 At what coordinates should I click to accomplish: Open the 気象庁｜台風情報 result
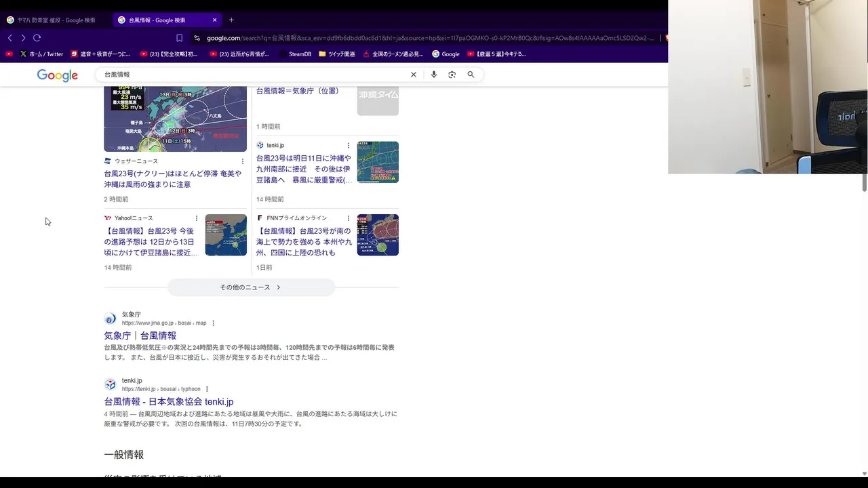click(140, 335)
